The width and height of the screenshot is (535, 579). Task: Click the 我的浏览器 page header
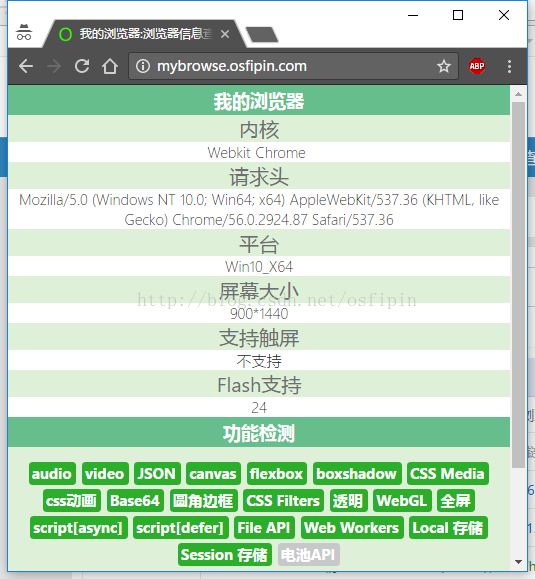coord(259,101)
